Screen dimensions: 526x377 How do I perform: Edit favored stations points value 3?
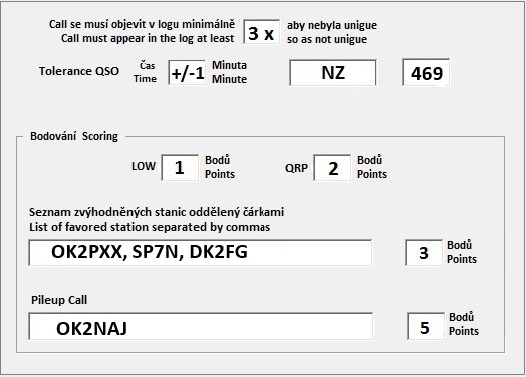click(424, 253)
